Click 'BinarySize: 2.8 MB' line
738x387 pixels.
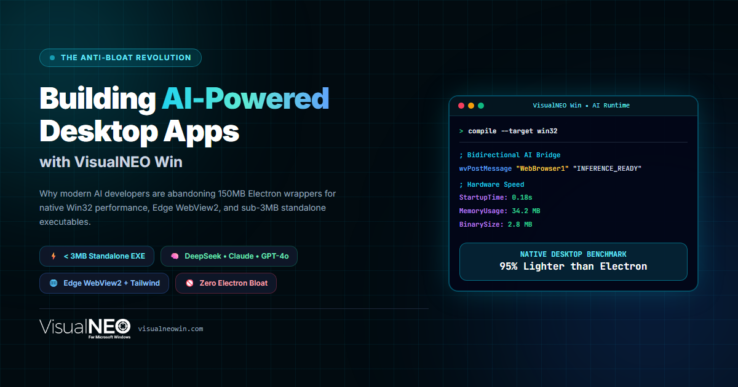[x=496, y=224]
